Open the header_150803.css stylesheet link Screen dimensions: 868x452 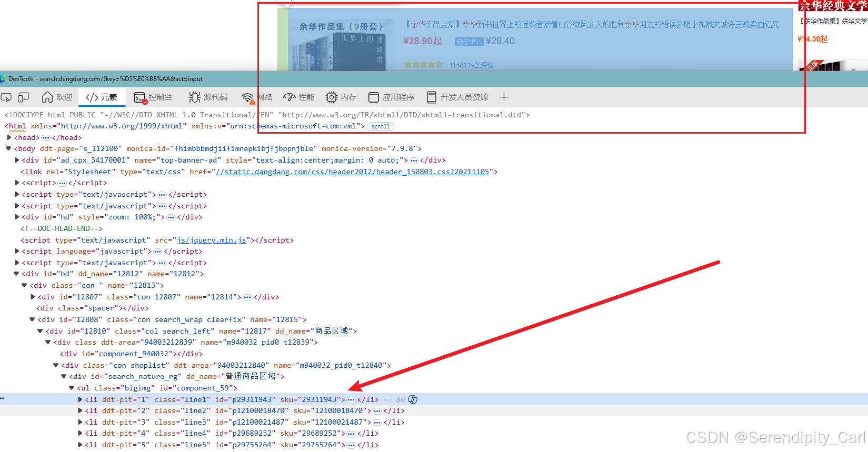(352, 172)
